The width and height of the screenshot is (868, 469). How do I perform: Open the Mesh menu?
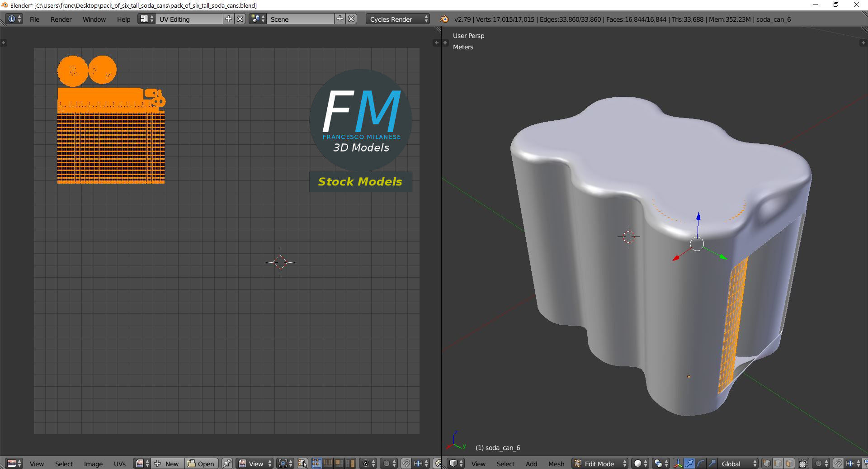pos(556,464)
